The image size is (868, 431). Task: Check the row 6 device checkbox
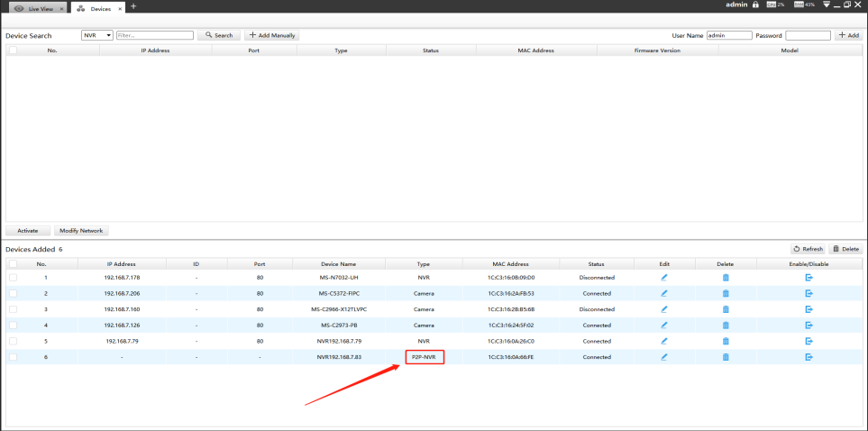click(x=14, y=357)
